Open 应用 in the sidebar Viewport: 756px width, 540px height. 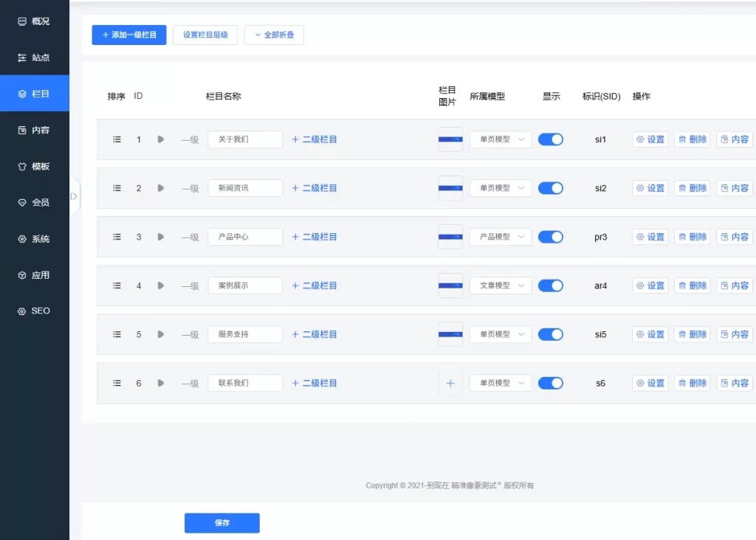click(34, 275)
